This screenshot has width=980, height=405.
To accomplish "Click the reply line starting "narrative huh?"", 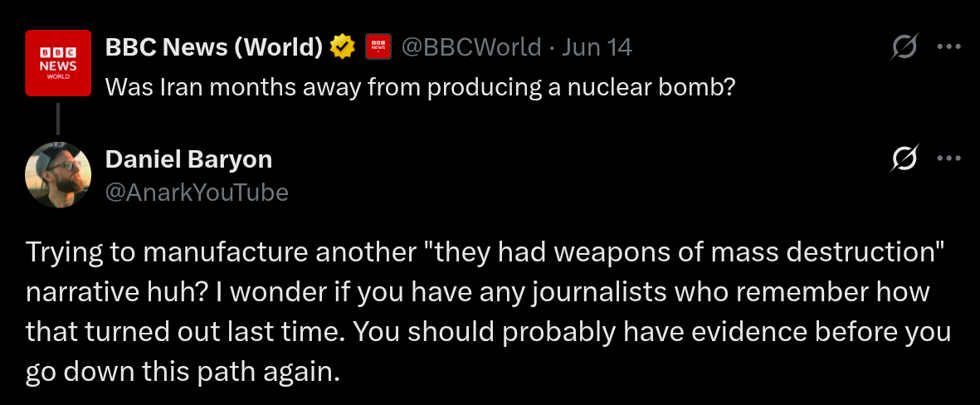I will coord(477,292).
